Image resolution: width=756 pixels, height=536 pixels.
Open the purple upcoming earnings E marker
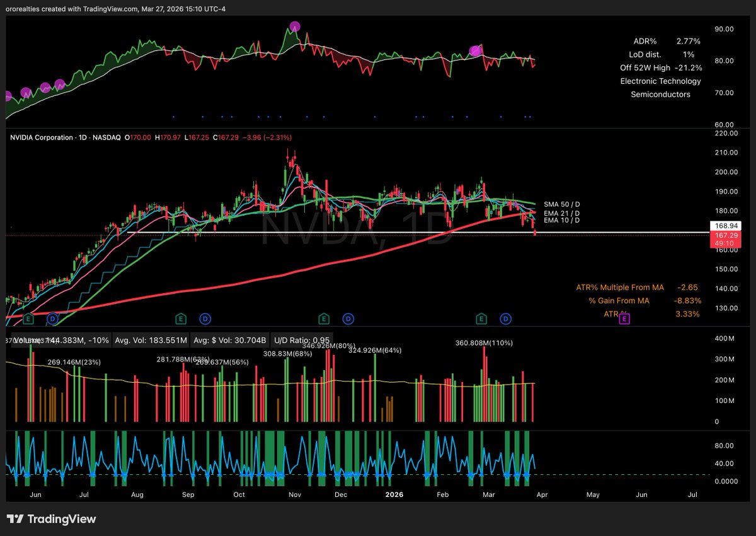coord(624,319)
